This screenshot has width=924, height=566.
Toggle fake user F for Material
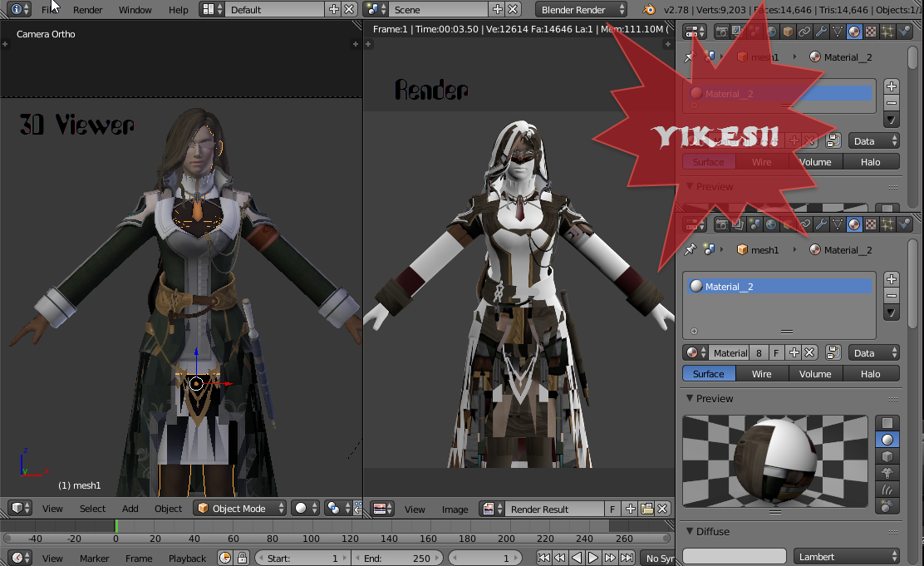(776, 352)
